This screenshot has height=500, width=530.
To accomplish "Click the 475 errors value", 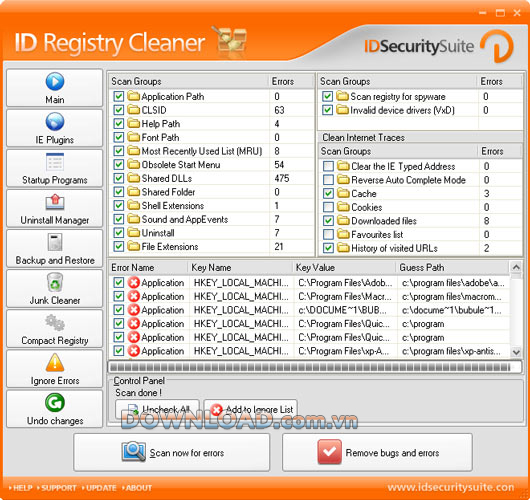I will tap(282, 178).
